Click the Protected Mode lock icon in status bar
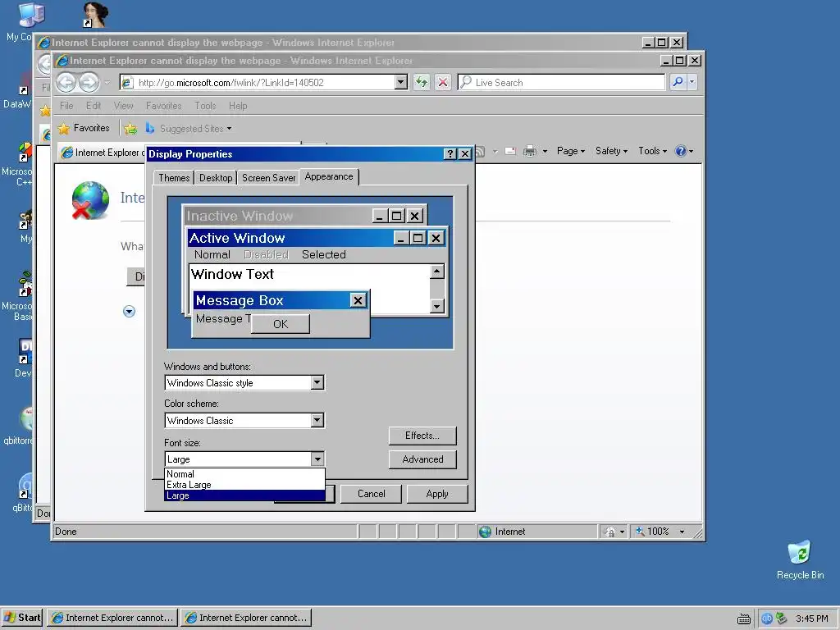The height and width of the screenshot is (630, 840). (x=610, y=532)
